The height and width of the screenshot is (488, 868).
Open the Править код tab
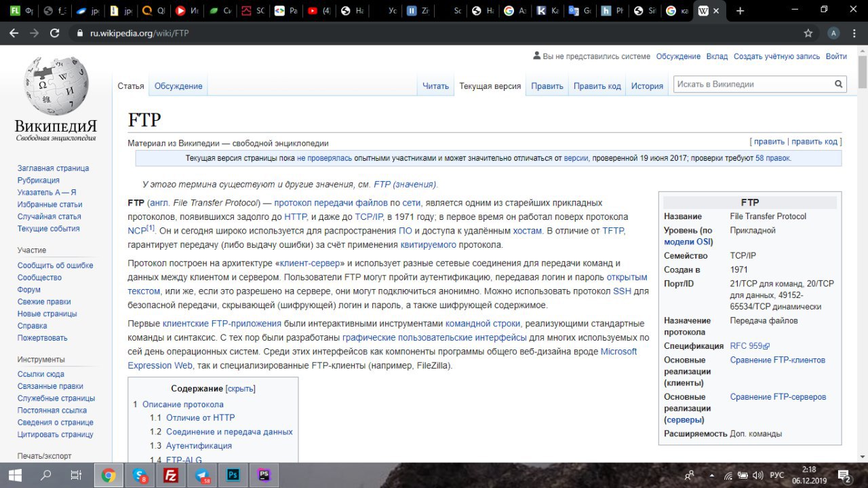click(x=597, y=86)
